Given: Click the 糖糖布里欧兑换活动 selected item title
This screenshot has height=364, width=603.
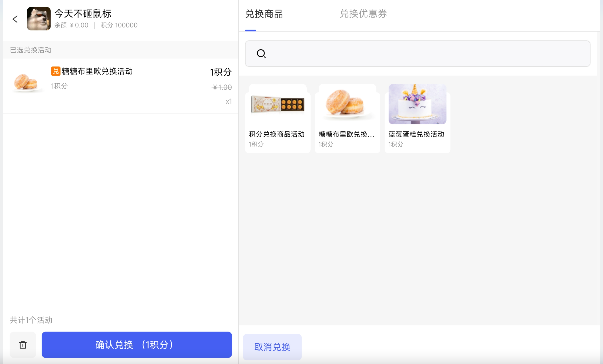Looking at the screenshot, I should coord(97,71).
